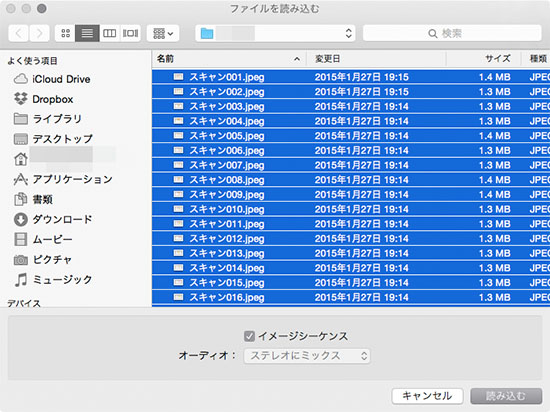
Task: Select the file スキャン008.jpeg
Action: (x=351, y=180)
